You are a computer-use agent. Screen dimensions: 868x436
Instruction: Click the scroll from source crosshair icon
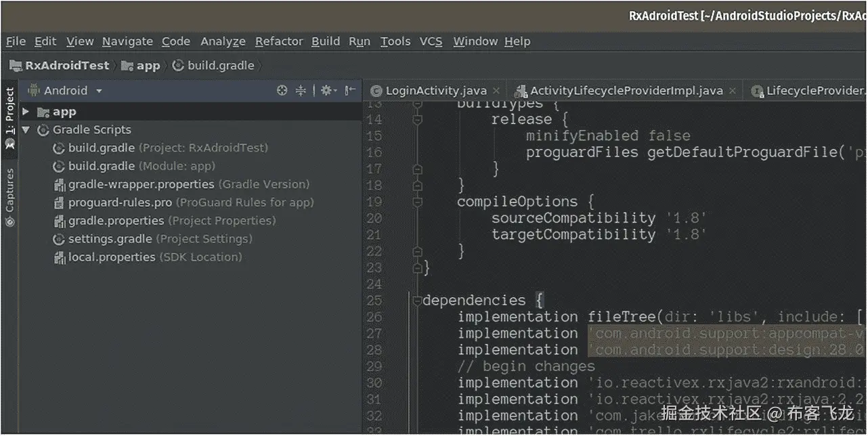click(x=282, y=90)
